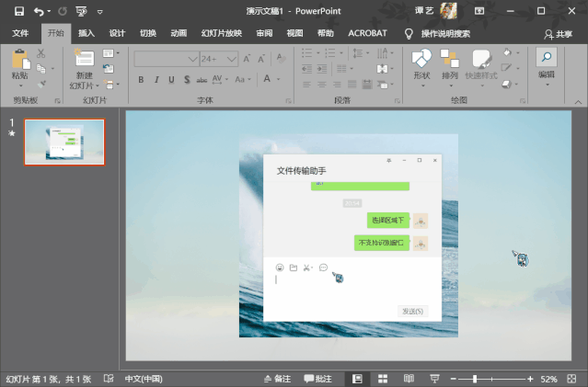Switch to the 动画 tab
The height and width of the screenshot is (387, 588).
(179, 33)
